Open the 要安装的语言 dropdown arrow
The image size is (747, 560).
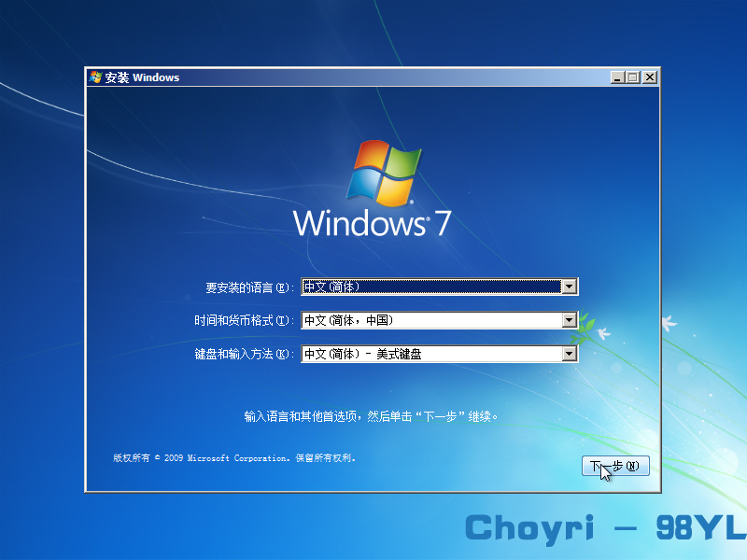pos(570,287)
